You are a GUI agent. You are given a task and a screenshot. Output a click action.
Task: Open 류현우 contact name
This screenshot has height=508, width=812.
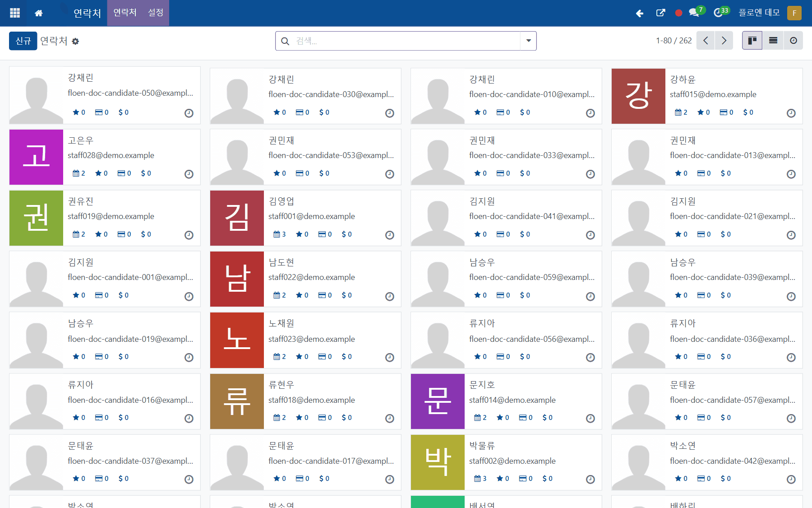click(281, 384)
